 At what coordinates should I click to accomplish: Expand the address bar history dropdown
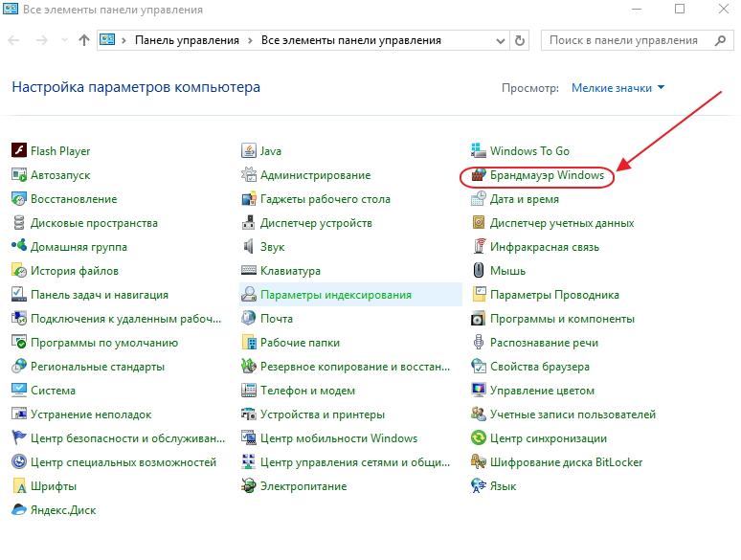501,40
